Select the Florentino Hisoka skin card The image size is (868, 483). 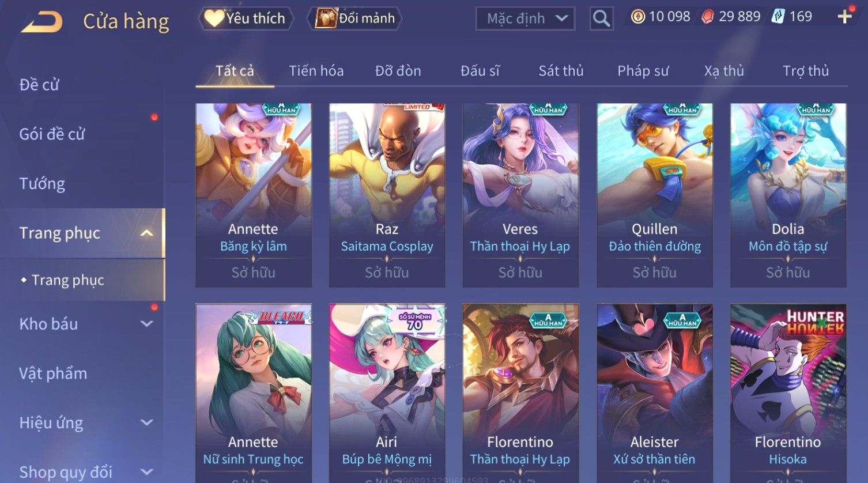pos(788,393)
